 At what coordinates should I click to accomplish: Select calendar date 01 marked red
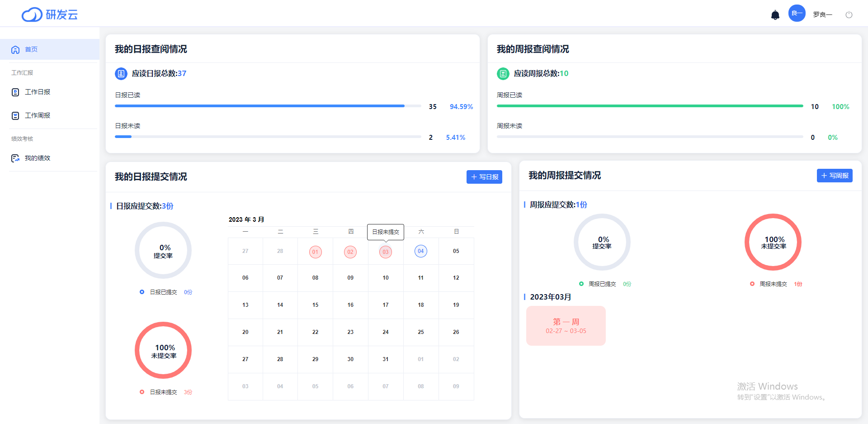[x=315, y=252]
